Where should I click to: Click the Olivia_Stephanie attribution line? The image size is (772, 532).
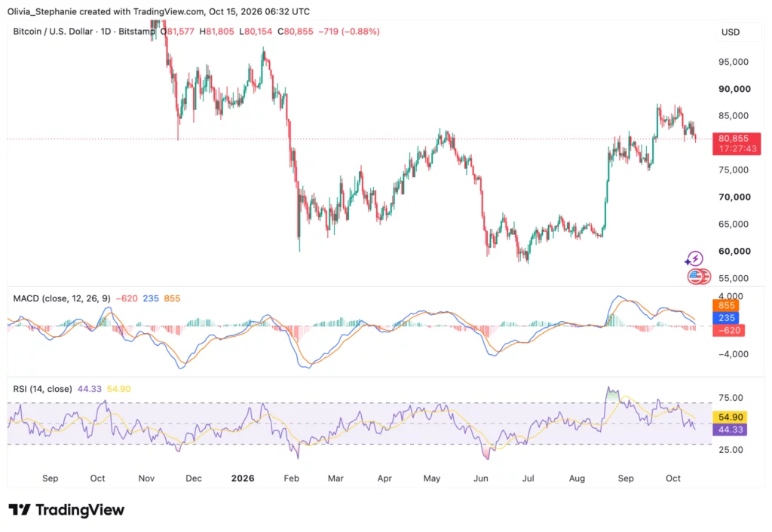point(158,11)
